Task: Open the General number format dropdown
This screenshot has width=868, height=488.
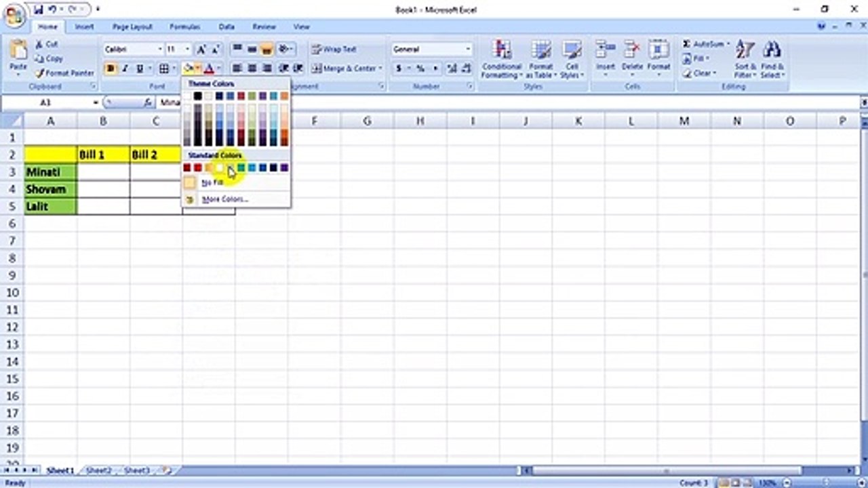Action: click(468, 49)
